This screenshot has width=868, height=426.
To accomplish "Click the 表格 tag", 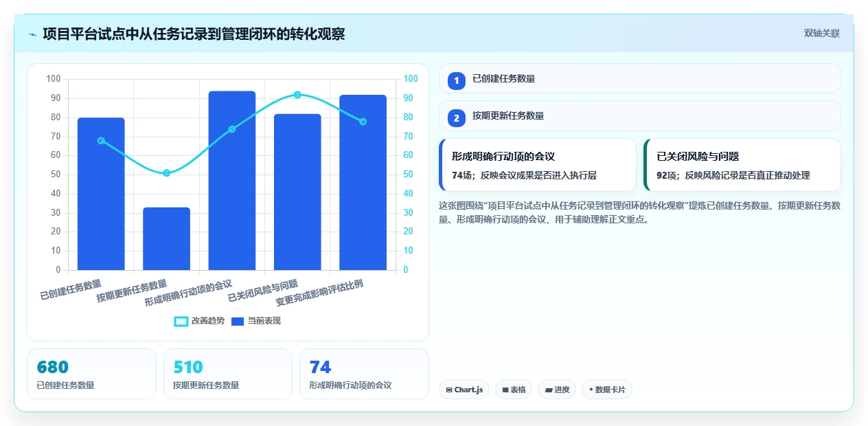I will [514, 390].
